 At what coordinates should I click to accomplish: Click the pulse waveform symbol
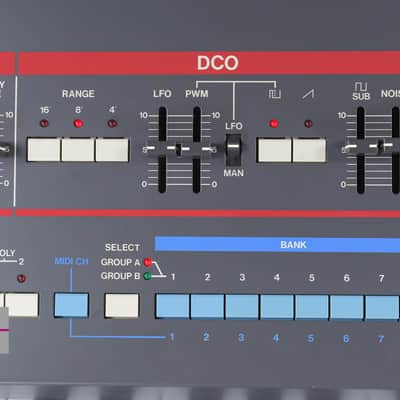(275, 94)
